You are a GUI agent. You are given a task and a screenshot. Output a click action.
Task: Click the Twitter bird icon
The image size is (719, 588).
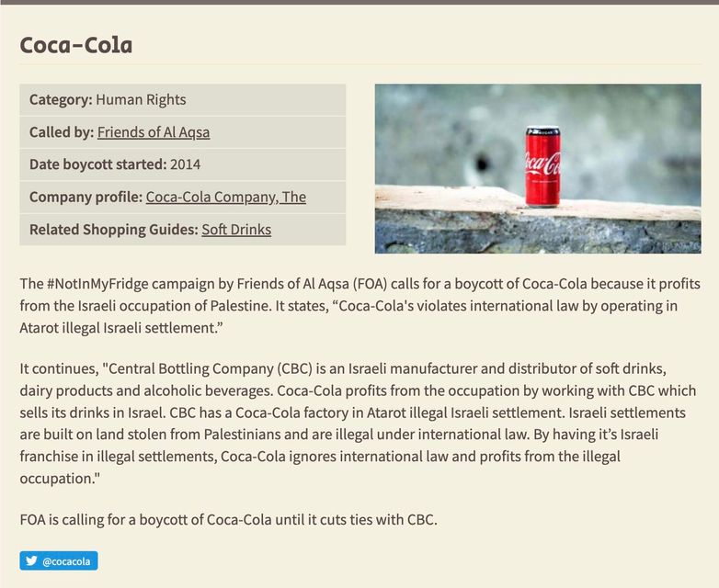(x=31, y=560)
